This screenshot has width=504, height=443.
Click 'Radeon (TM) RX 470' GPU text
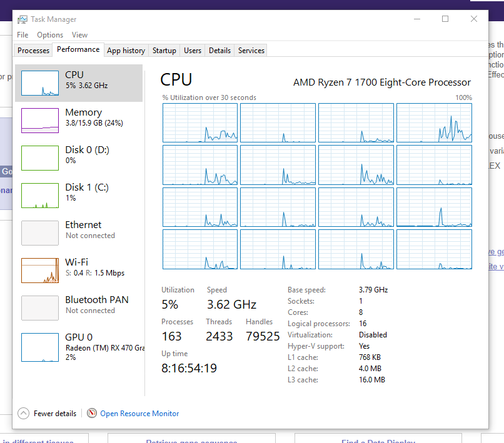pyautogui.click(x=105, y=348)
